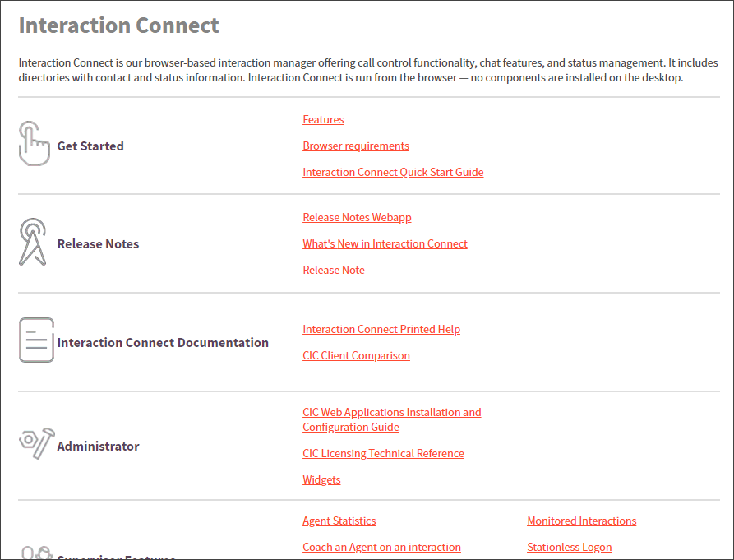The width and height of the screenshot is (734, 560).
Task: Open the Features link
Action: coord(323,120)
